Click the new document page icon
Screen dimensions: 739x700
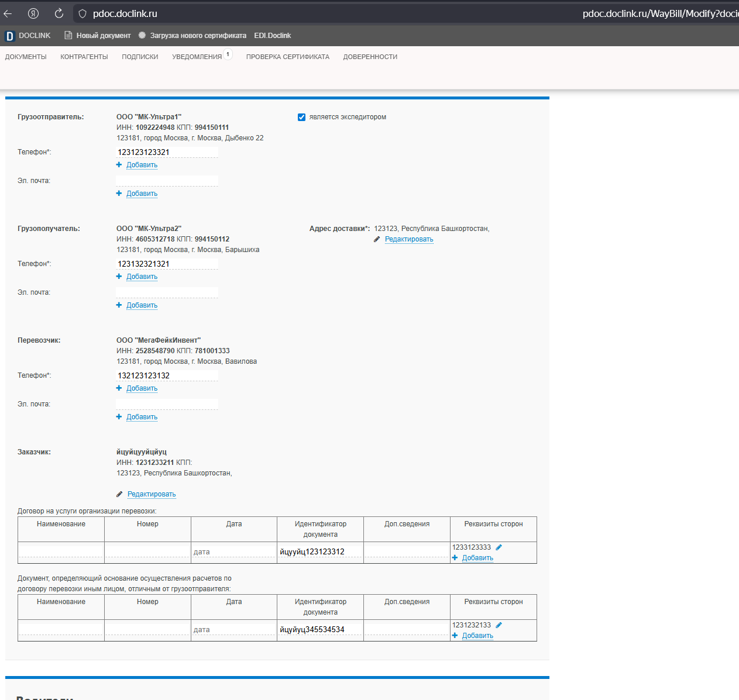[68, 36]
